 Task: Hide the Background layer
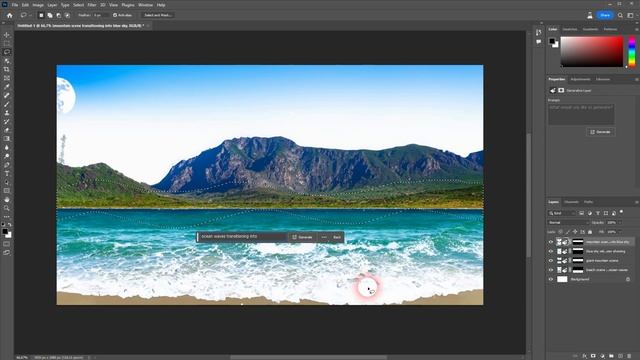tap(551, 279)
